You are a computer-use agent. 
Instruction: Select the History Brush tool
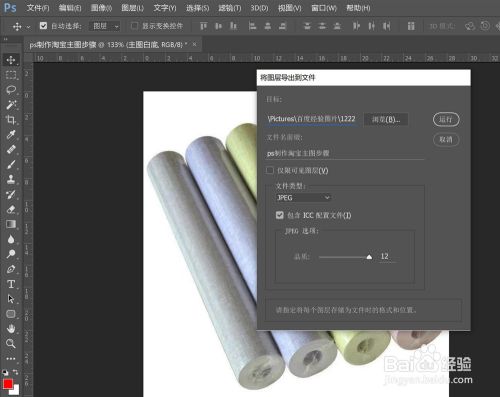pos(11,194)
